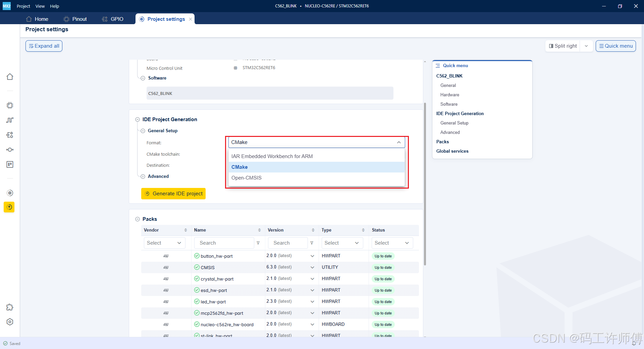This screenshot has width=644, height=349.
Task: Open the Home icon in left sidebar
Action: (10, 77)
